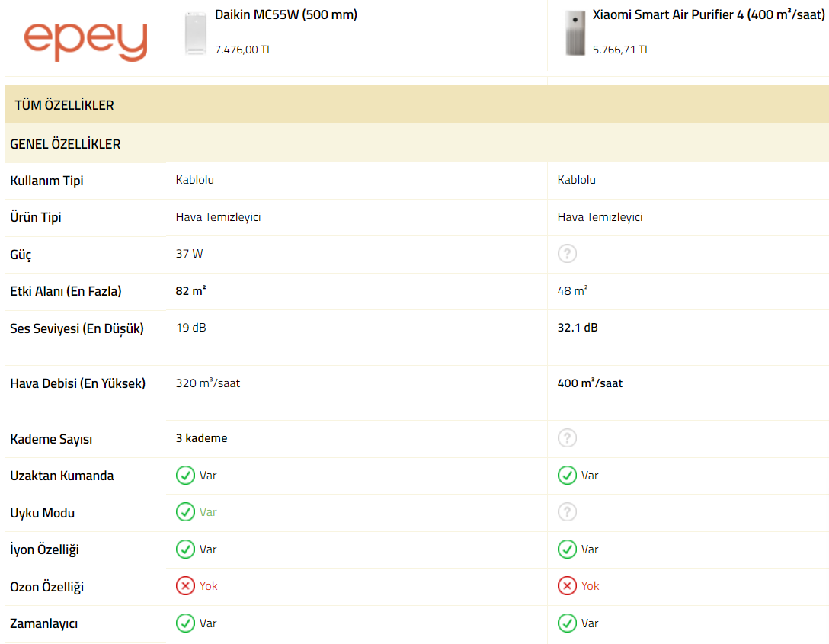Click the Daikin Uyku Modu checkmark icon
The height and width of the screenshot is (644, 829).
(186, 512)
